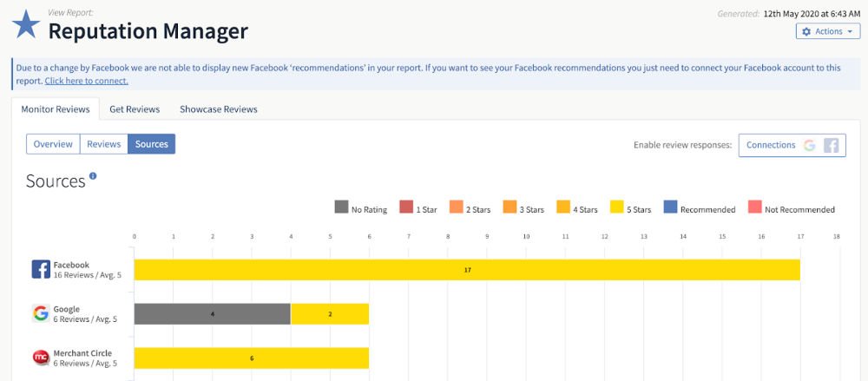The width and height of the screenshot is (868, 381).
Task: Click the 1 Star red color swatch
Action: coord(406,208)
